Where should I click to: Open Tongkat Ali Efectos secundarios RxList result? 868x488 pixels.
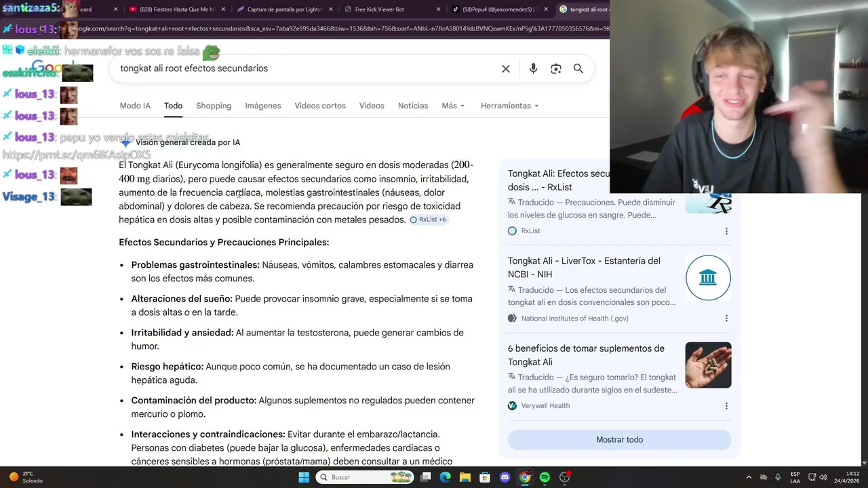(x=559, y=180)
